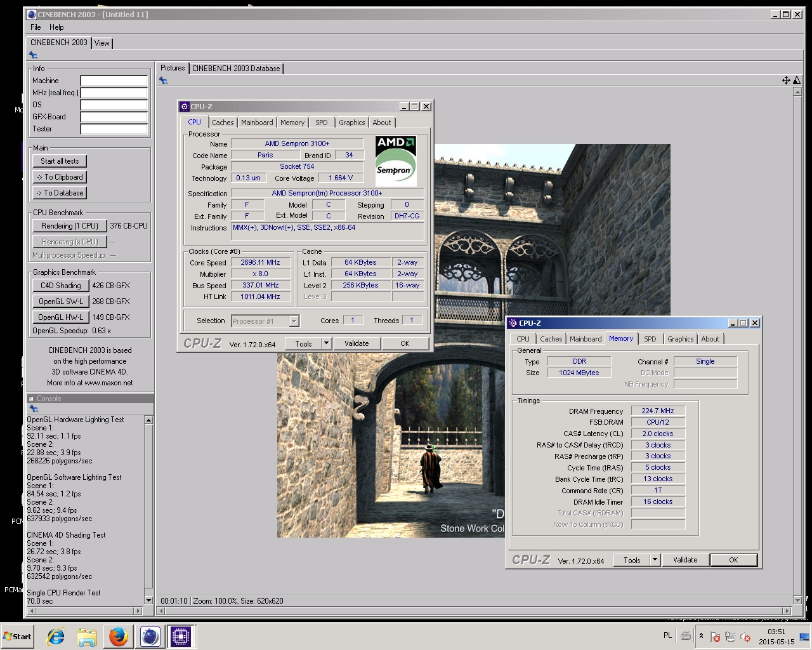Run the OpenGL HW-L benchmark
The width and height of the screenshot is (812, 650).
(60, 317)
